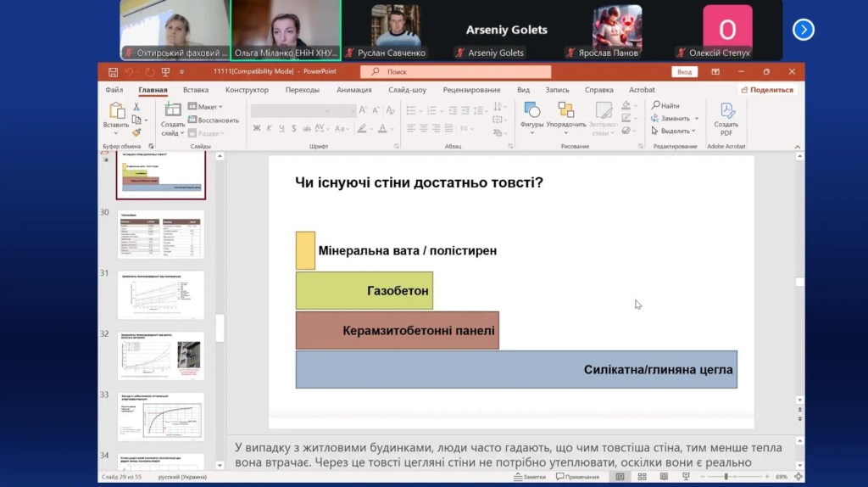Click the Arrange (Упорядочить) icon

[565, 114]
